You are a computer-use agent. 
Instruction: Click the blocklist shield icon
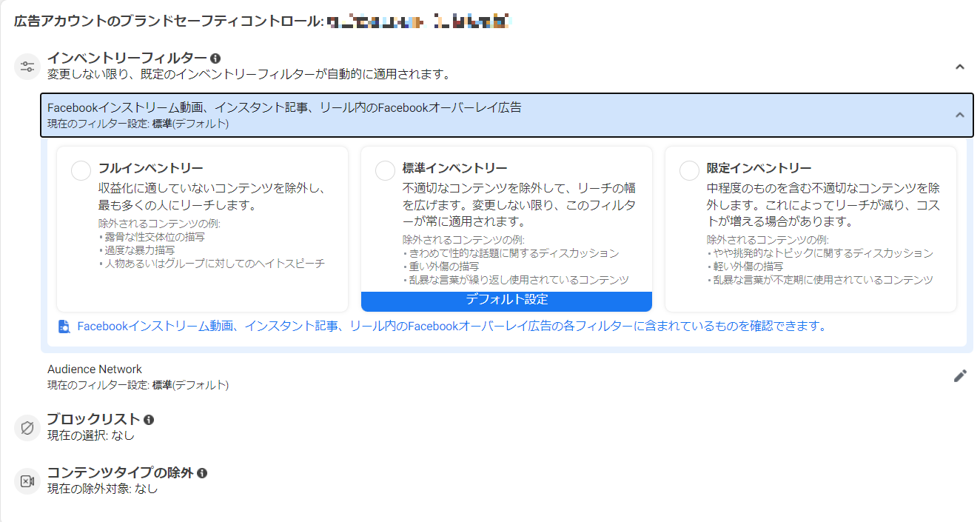click(x=27, y=428)
